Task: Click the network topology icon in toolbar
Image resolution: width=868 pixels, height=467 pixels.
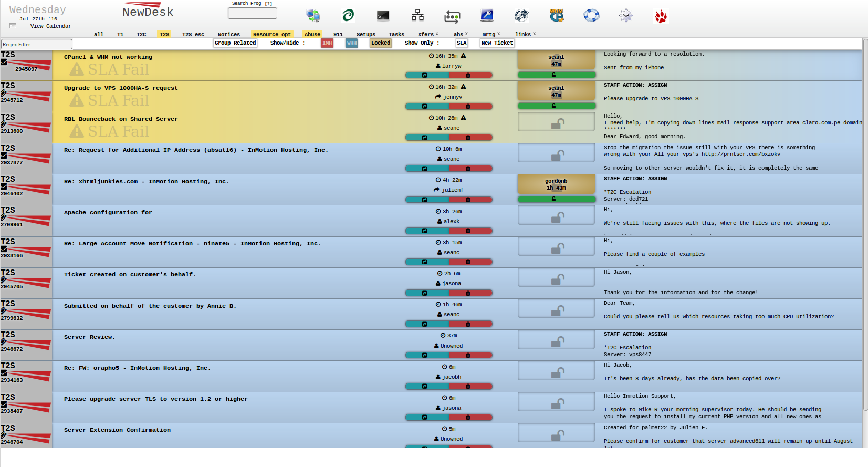Action: pyautogui.click(x=417, y=16)
